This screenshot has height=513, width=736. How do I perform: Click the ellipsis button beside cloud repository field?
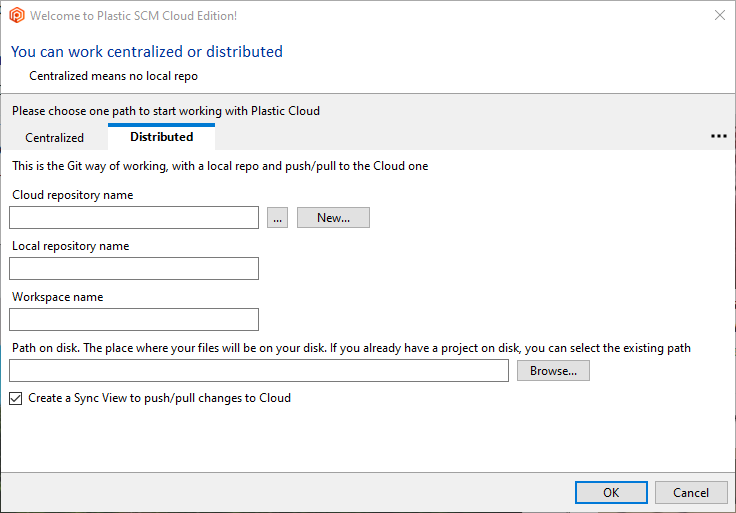pos(277,218)
